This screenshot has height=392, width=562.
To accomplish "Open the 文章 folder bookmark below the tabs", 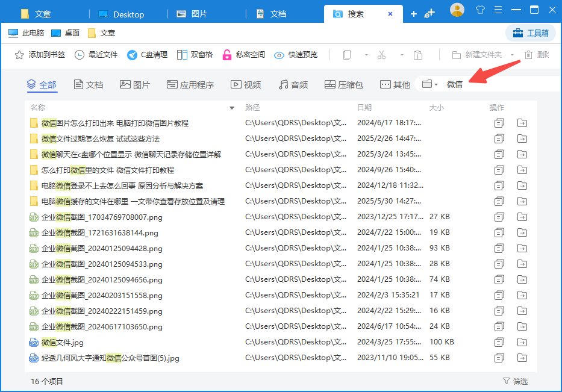I will [x=101, y=33].
